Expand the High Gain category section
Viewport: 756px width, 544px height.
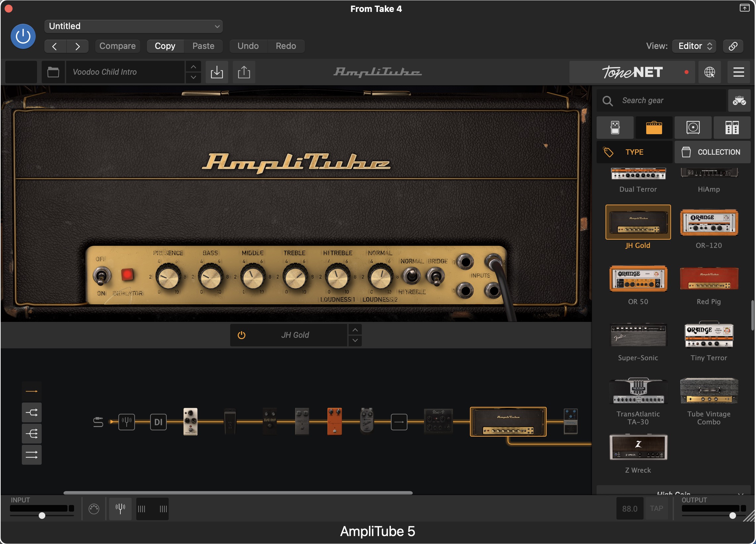[x=673, y=491]
